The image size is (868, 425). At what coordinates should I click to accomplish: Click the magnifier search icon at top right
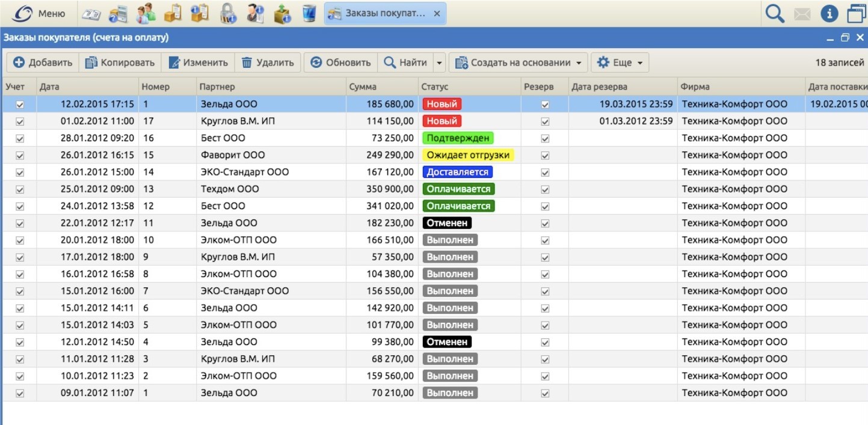[x=775, y=13]
